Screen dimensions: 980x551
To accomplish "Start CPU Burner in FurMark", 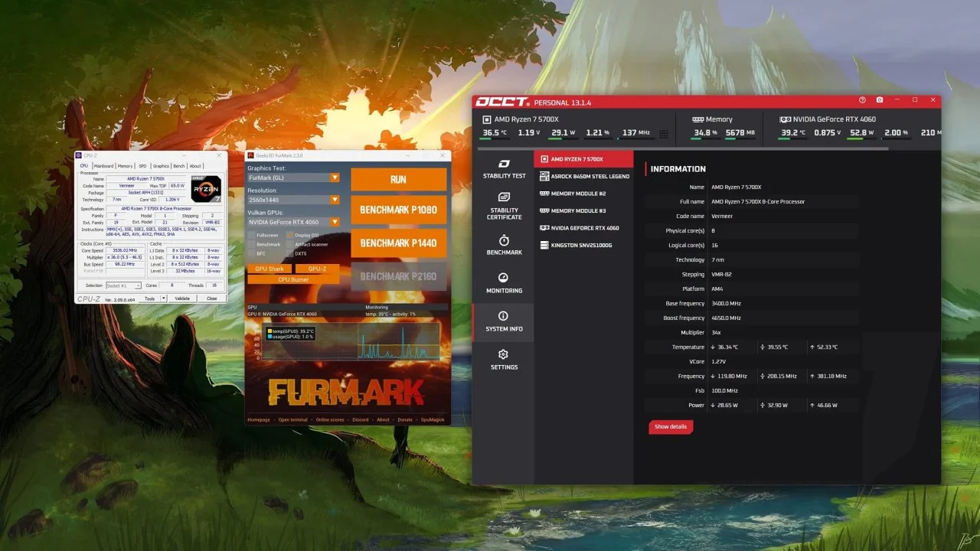I will (x=293, y=279).
